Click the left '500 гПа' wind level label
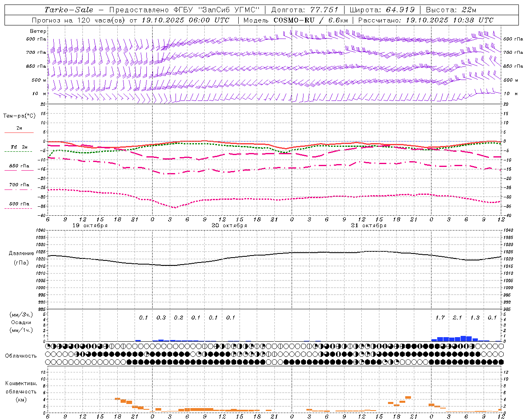525x420 pixels. tap(36, 39)
